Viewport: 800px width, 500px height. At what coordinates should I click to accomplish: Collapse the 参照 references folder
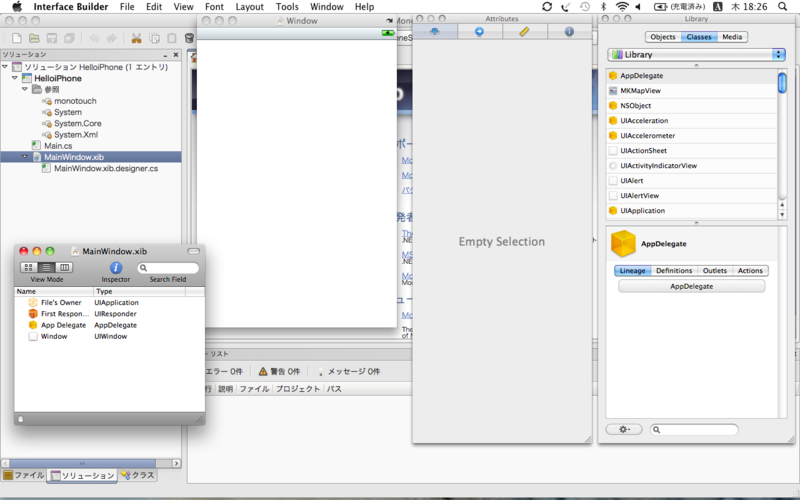click(x=24, y=89)
